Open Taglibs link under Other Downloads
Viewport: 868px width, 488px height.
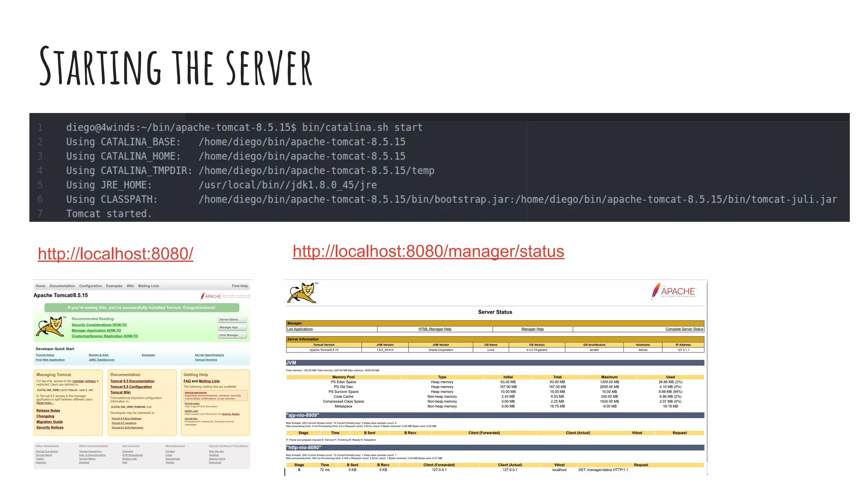pyautogui.click(x=40, y=459)
